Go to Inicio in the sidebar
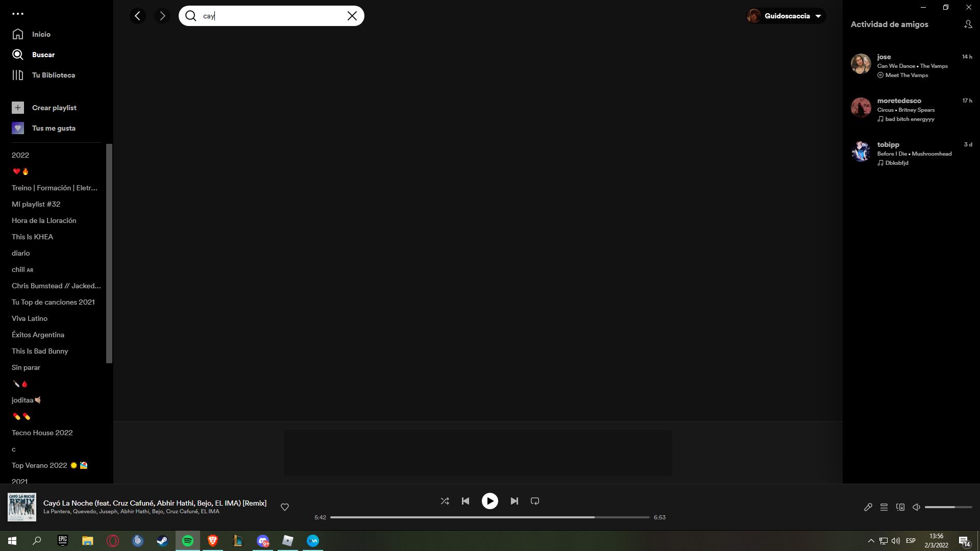The height and width of the screenshot is (551, 980). point(41,34)
